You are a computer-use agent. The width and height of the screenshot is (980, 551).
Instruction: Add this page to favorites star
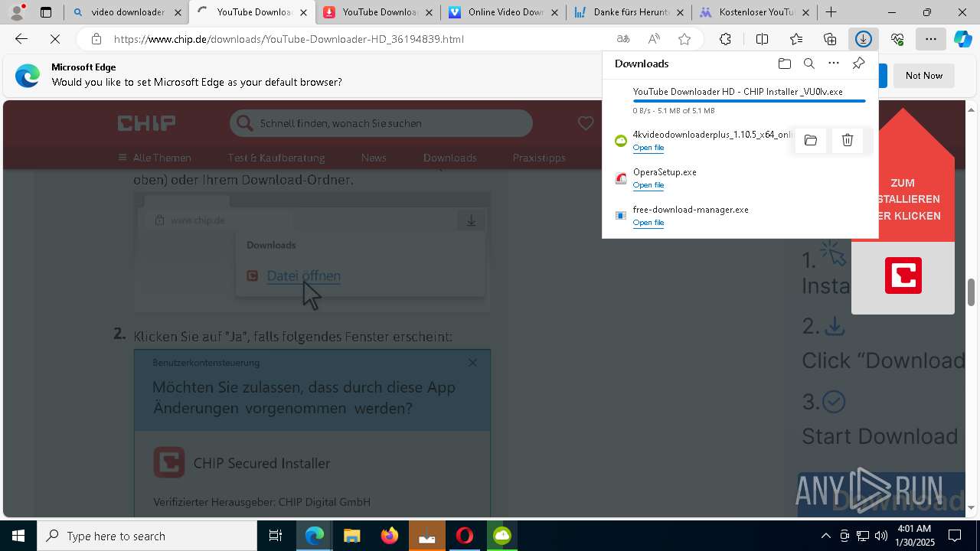(x=684, y=39)
